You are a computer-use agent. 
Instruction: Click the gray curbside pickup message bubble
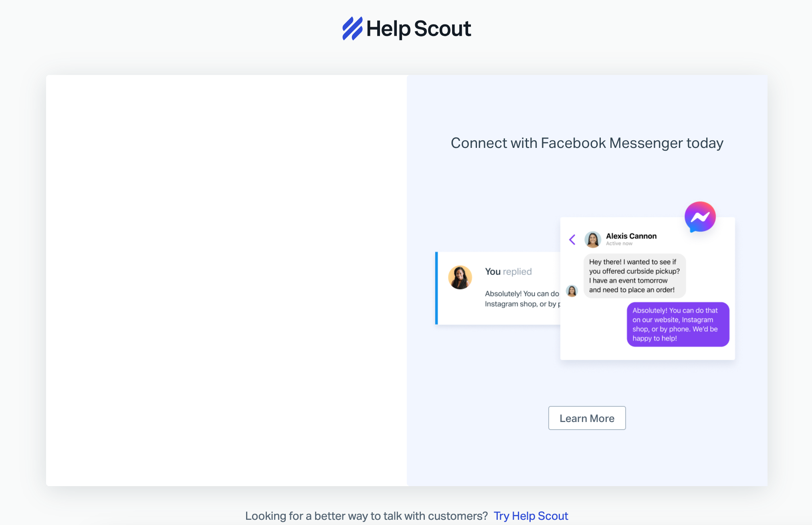click(634, 276)
